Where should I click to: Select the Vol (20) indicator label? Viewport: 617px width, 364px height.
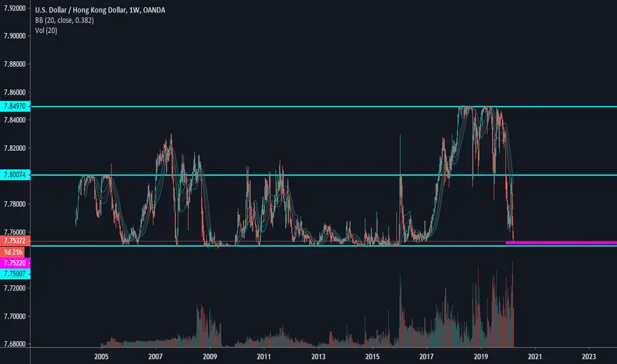[x=46, y=30]
